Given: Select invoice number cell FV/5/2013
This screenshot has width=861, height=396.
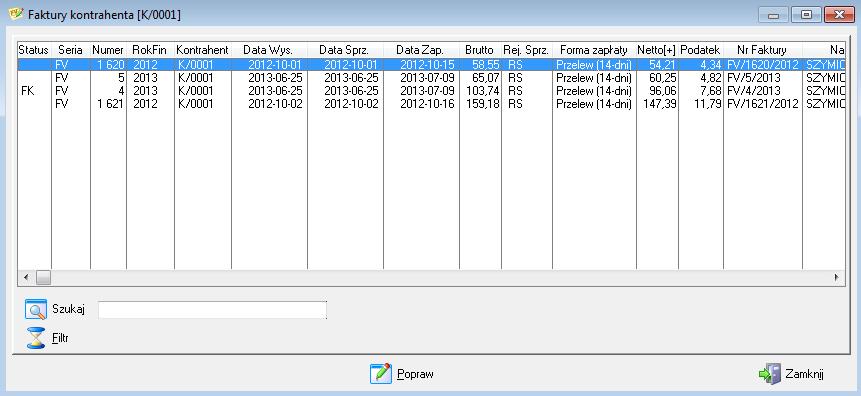Looking at the screenshot, I should tap(753, 78).
